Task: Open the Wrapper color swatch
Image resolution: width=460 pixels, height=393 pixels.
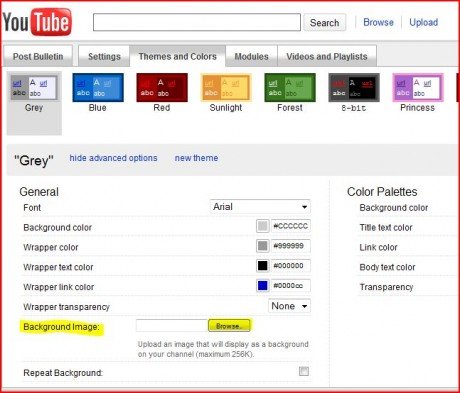Action: click(262, 246)
